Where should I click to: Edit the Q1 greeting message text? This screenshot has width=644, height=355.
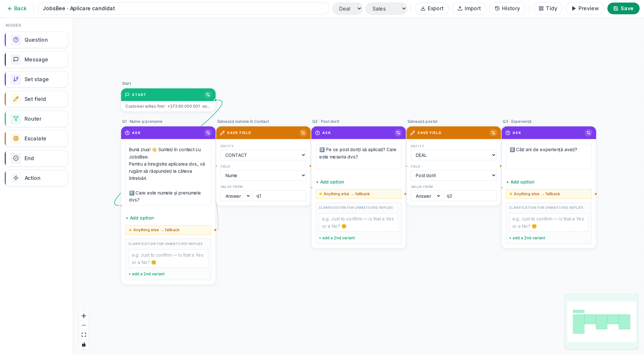click(168, 174)
